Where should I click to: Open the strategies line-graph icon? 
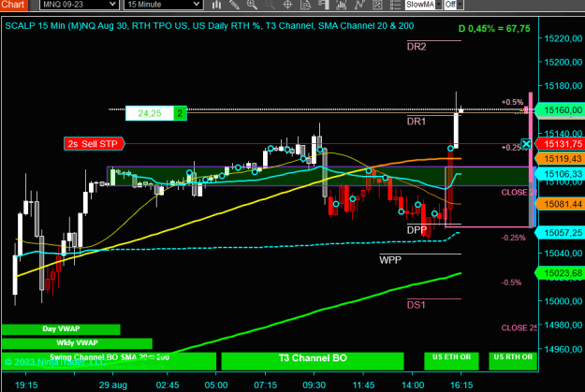[x=359, y=5]
